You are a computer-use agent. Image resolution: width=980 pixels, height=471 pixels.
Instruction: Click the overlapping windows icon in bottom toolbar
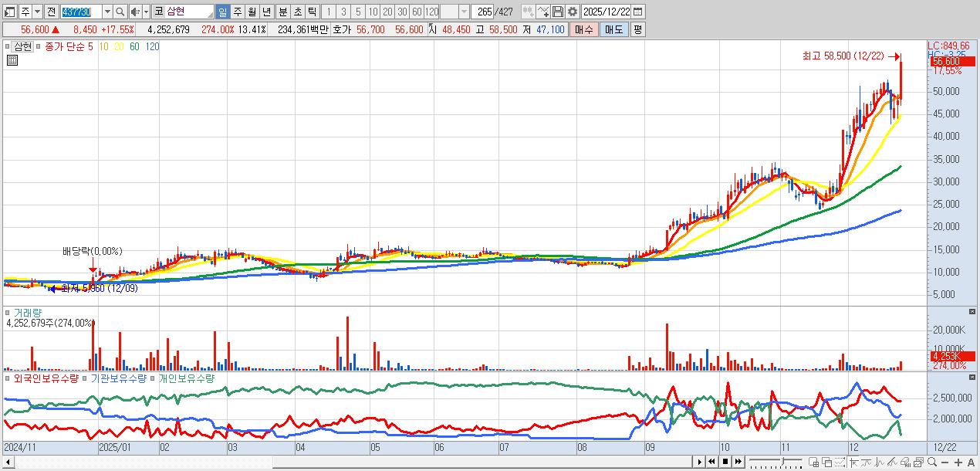[x=826, y=463]
